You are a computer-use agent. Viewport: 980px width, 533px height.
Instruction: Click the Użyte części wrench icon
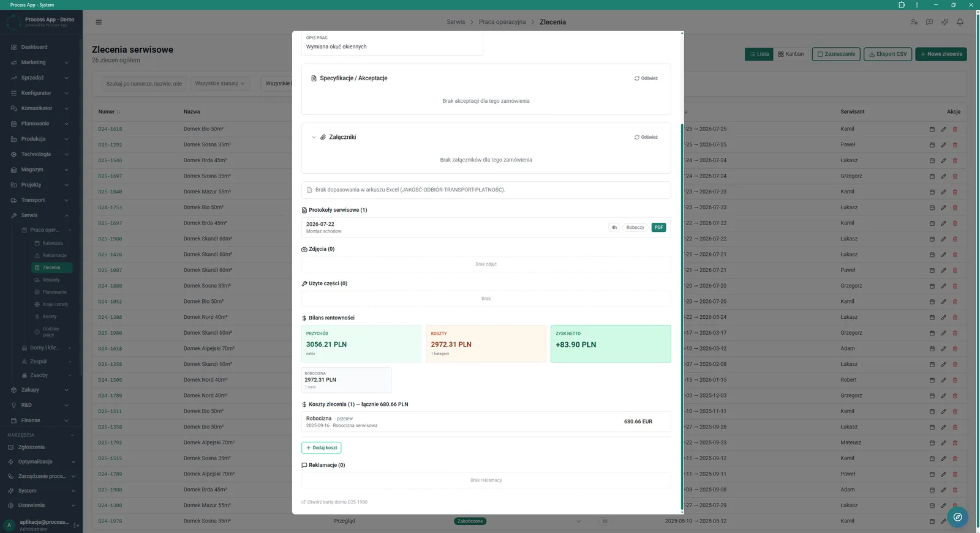coord(304,283)
